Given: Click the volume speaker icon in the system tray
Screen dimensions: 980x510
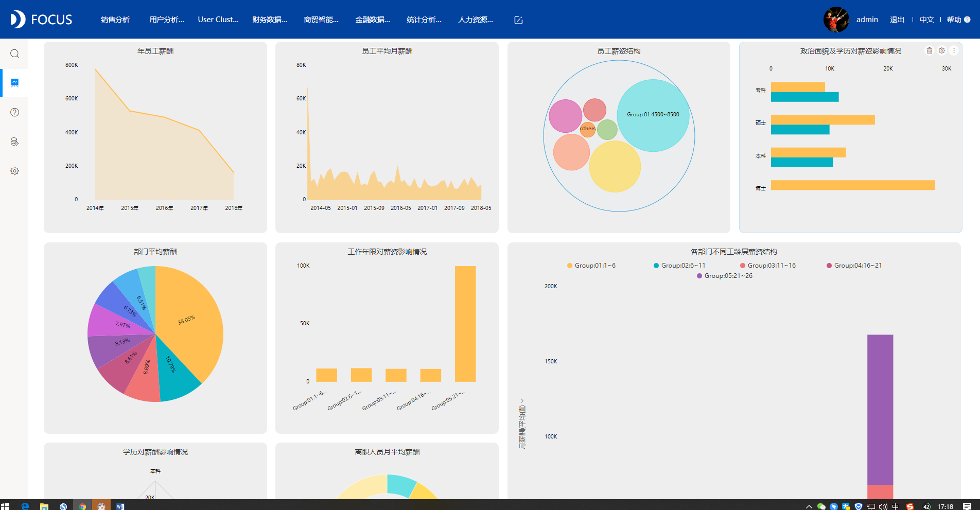Looking at the screenshot, I should coord(883,506).
